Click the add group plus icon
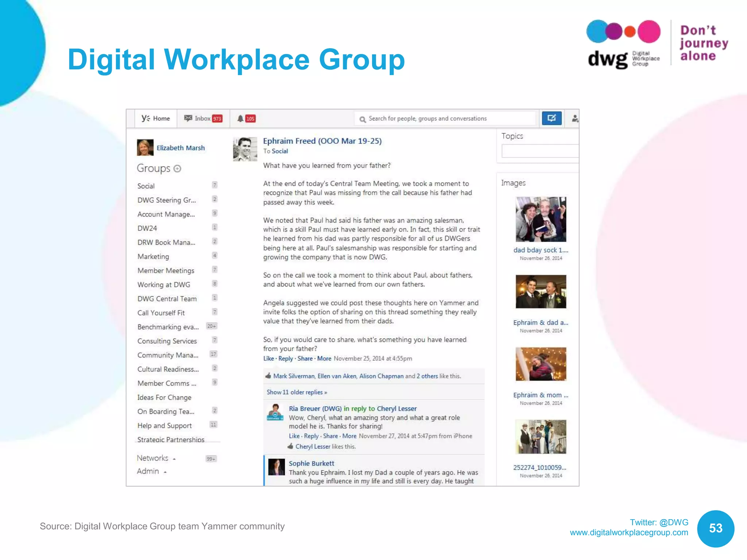 pos(177,168)
